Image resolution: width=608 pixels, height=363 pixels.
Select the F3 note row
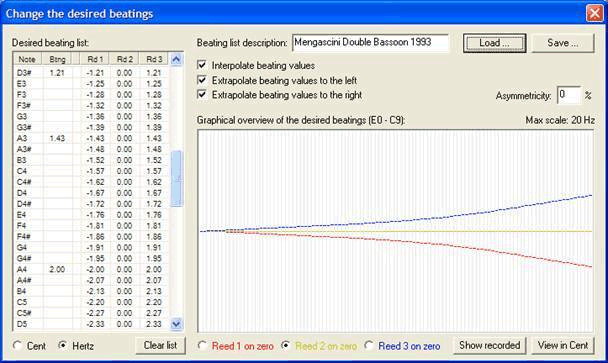[91, 94]
